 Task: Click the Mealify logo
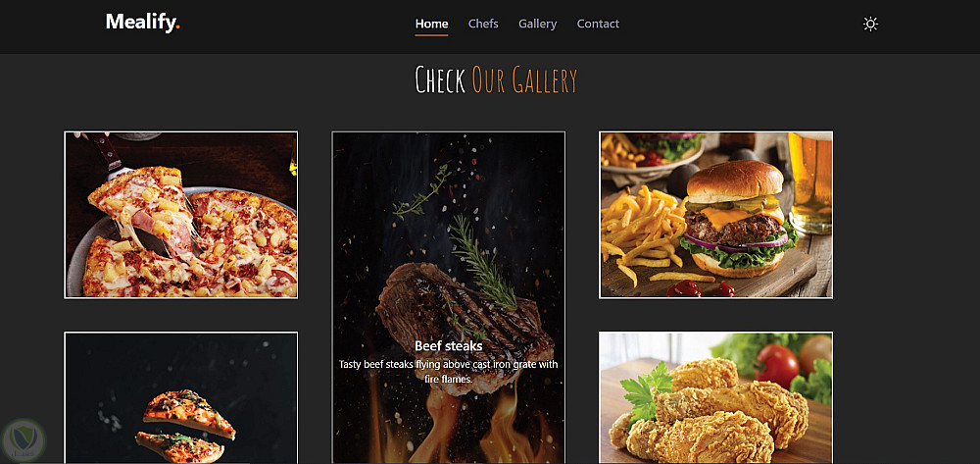pos(143,23)
